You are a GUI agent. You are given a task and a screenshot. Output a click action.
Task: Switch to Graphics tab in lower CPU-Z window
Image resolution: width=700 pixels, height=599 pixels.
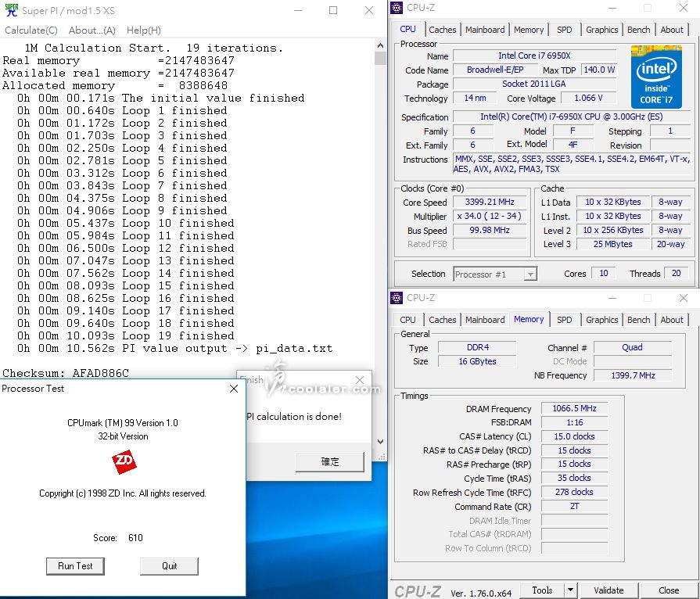(601, 320)
